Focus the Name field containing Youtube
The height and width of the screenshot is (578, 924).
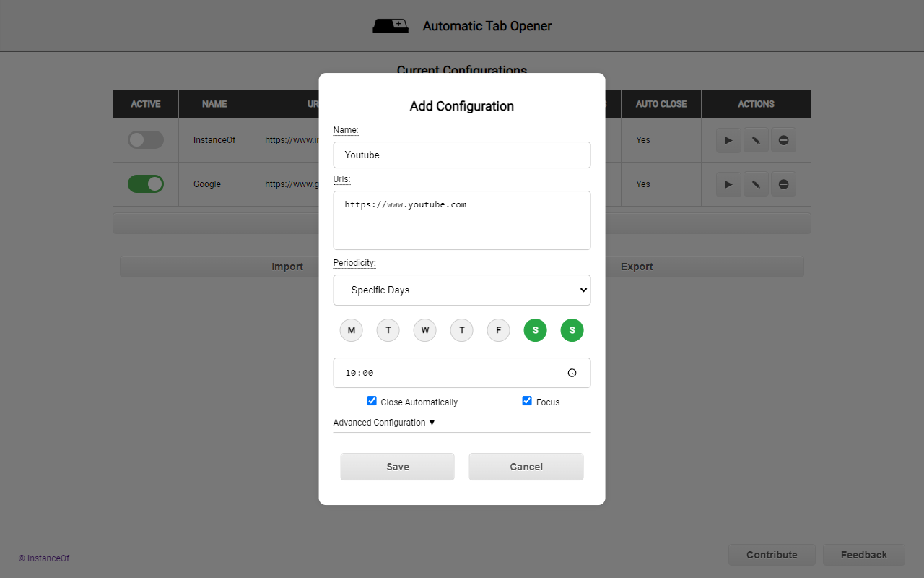pyautogui.click(x=462, y=155)
